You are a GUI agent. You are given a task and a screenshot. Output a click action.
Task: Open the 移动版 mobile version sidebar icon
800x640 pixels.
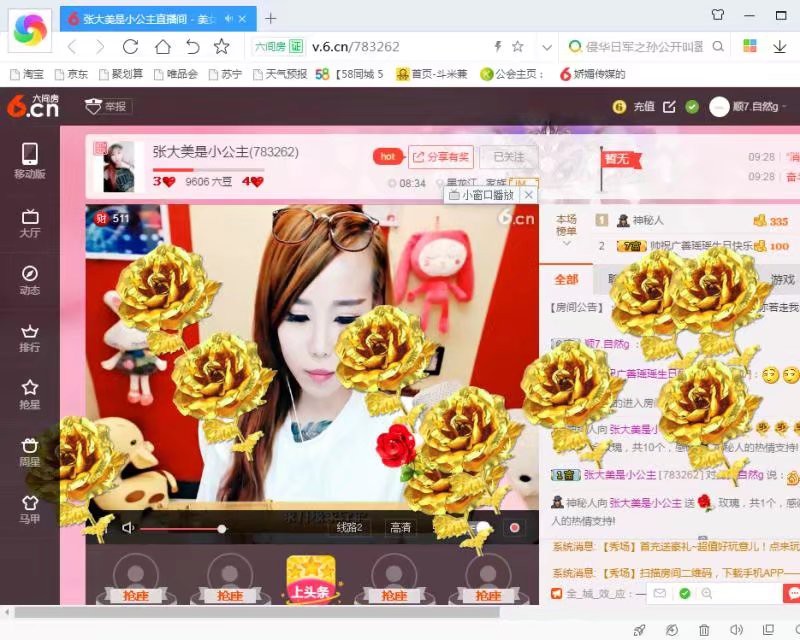point(30,160)
